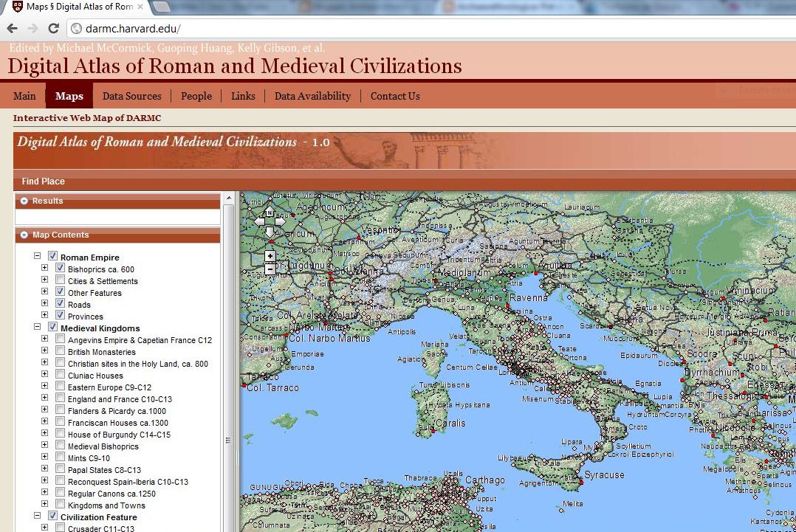Click the Carthago label on the map
Image resolution: width=796 pixels, height=532 pixels.
tap(485, 480)
